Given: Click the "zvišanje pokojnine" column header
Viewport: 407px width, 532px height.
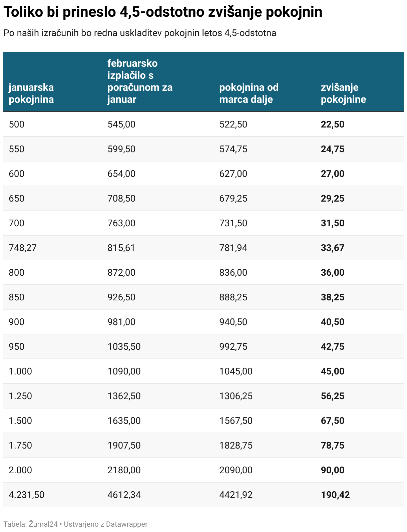Looking at the screenshot, I should pos(343,93).
